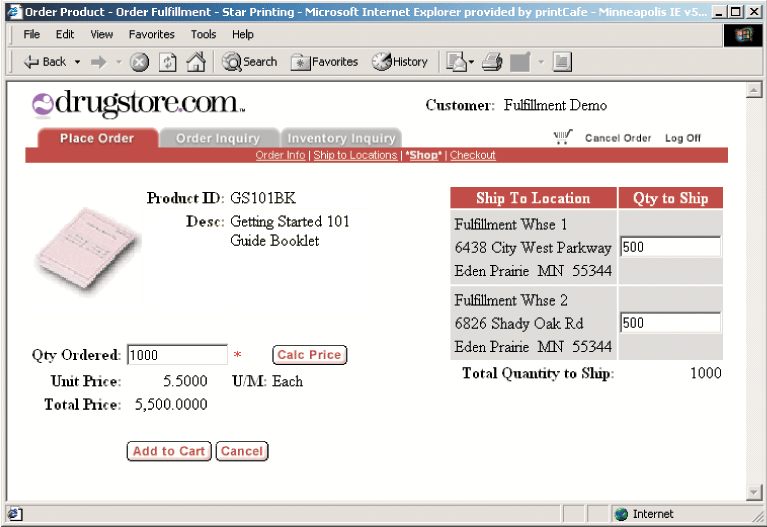Open the Search pane in toolbar
The width and height of the screenshot is (767, 527).
point(250,62)
